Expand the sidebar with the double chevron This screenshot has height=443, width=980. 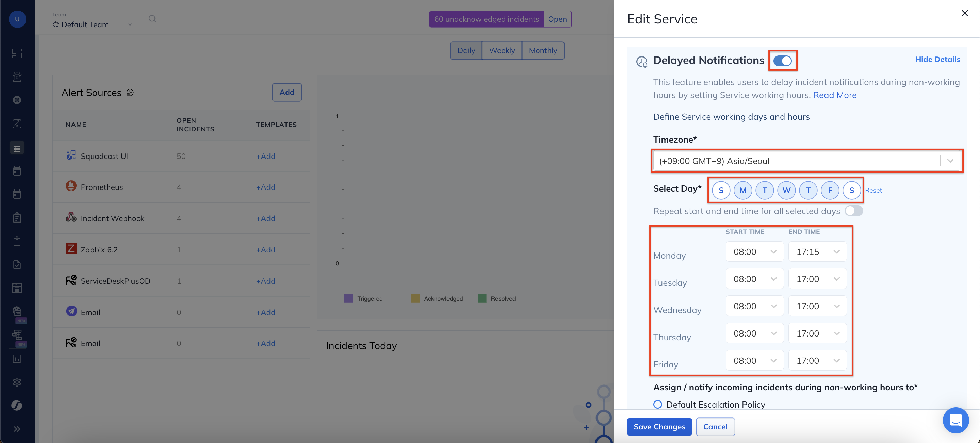(17, 429)
